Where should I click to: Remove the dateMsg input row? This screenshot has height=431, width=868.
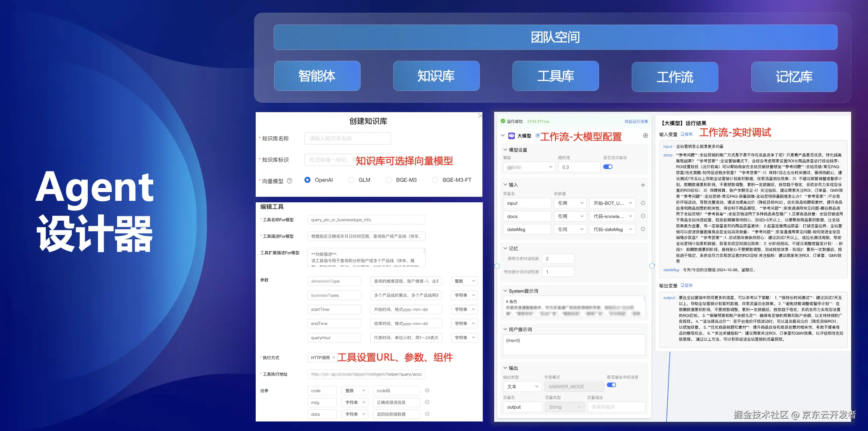pos(643,229)
